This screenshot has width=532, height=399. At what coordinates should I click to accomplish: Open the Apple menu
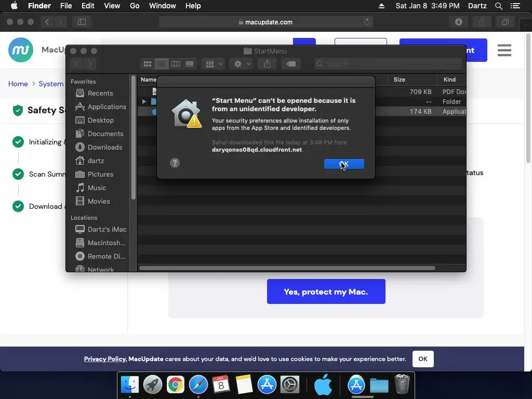click(x=14, y=6)
